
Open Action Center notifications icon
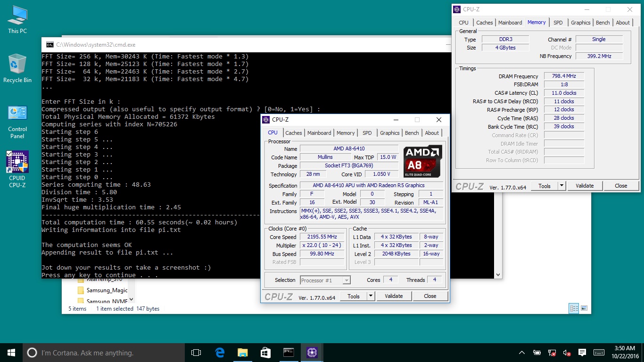pos(582,353)
